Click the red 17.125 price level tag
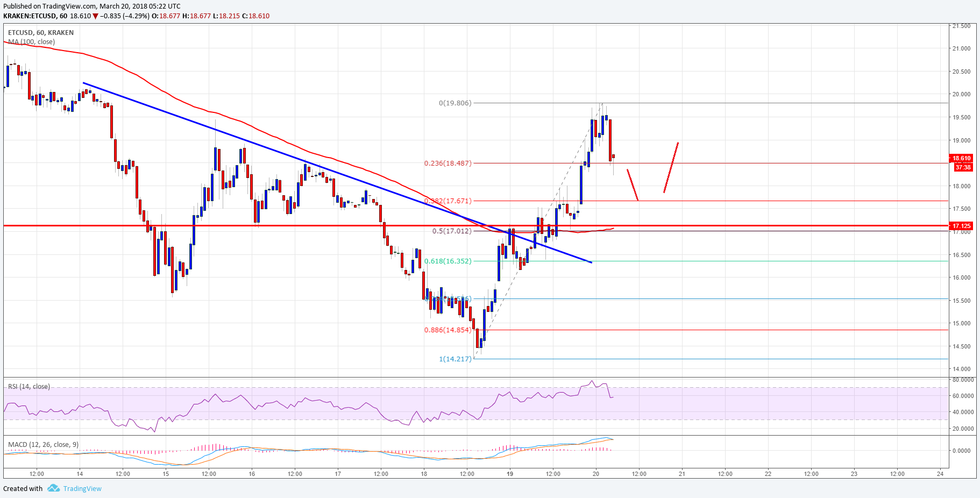 (962, 226)
